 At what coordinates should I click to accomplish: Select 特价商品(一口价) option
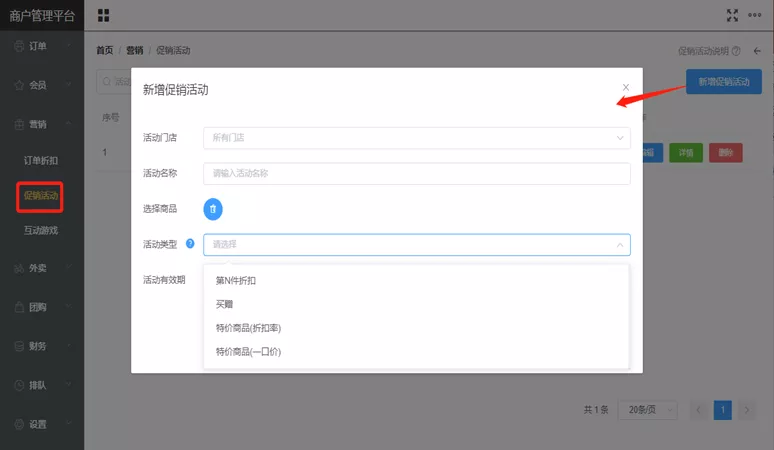tap(416, 352)
